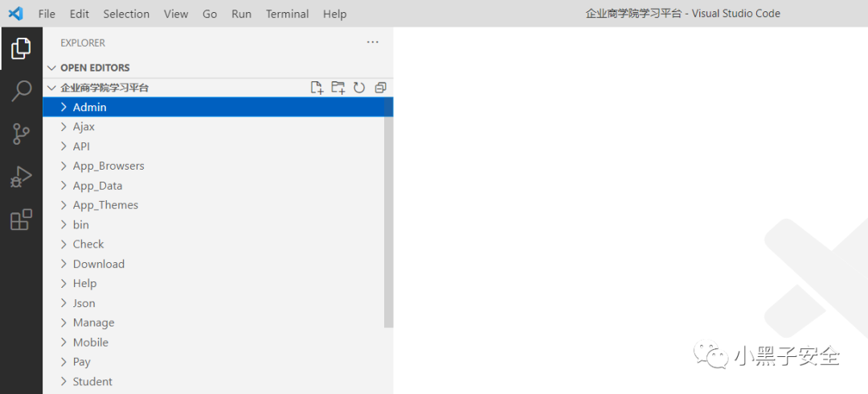Open the Run menu
This screenshot has height=394, width=868.
241,14
